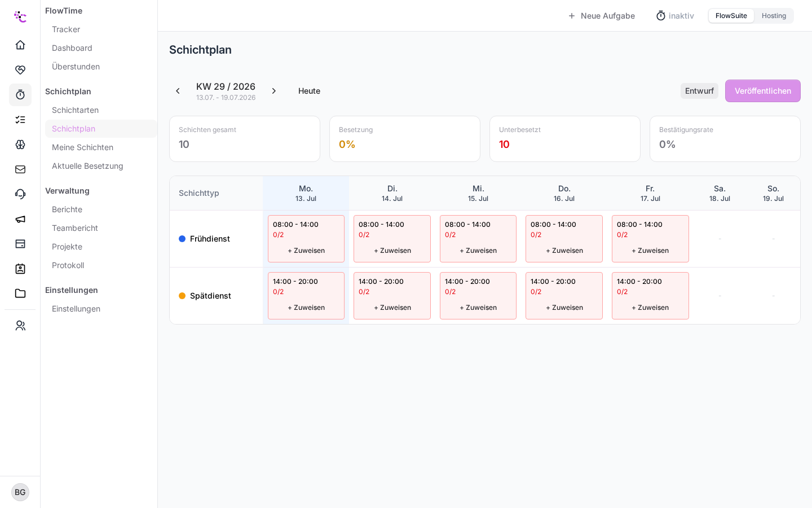Open the contact badge rail icon
Screen dimensions: 812x508
pos(20,269)
